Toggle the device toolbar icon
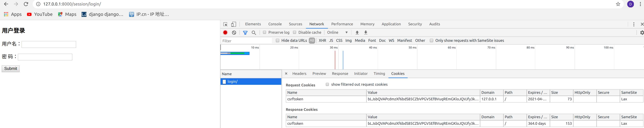The height and width of the screenshot is (128, 644). click(233, 24)
